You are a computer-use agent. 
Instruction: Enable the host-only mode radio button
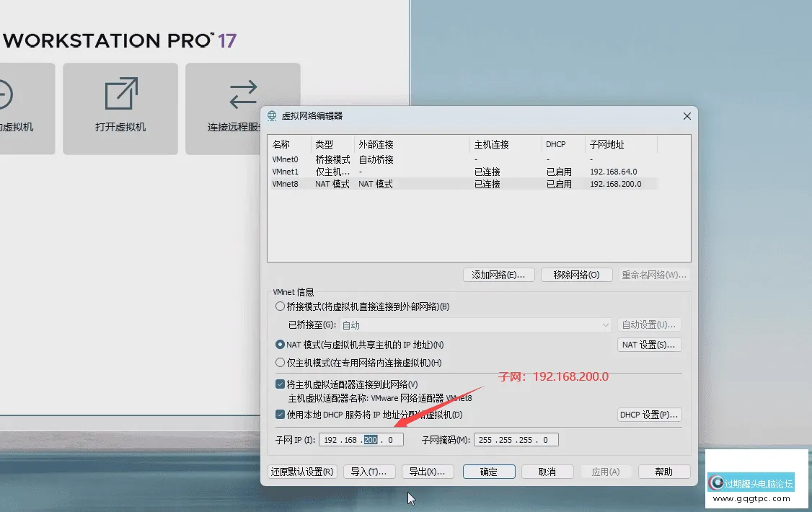coord(280,363)
